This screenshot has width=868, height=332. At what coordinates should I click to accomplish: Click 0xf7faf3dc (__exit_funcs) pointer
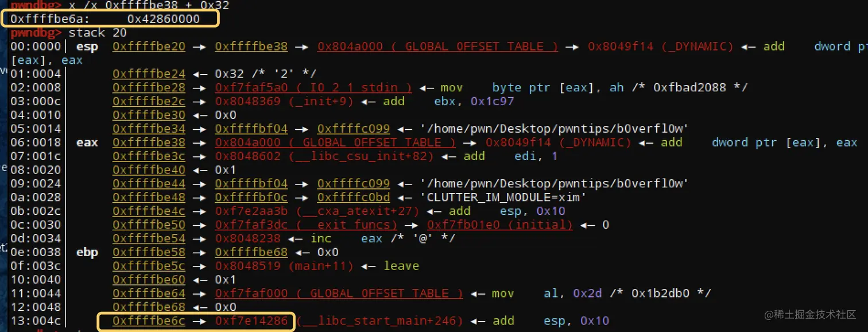pos(306,225)
